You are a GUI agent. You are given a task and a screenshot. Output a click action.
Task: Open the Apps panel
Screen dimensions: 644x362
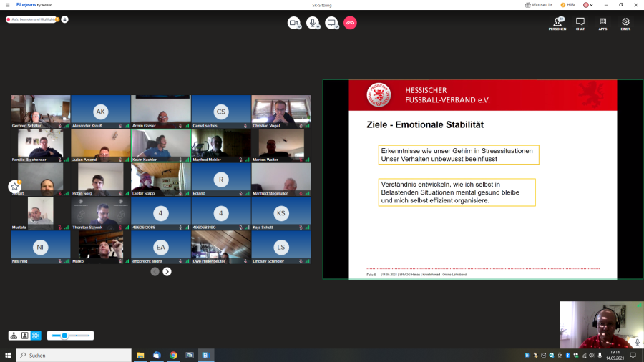(x=602, y=24)
